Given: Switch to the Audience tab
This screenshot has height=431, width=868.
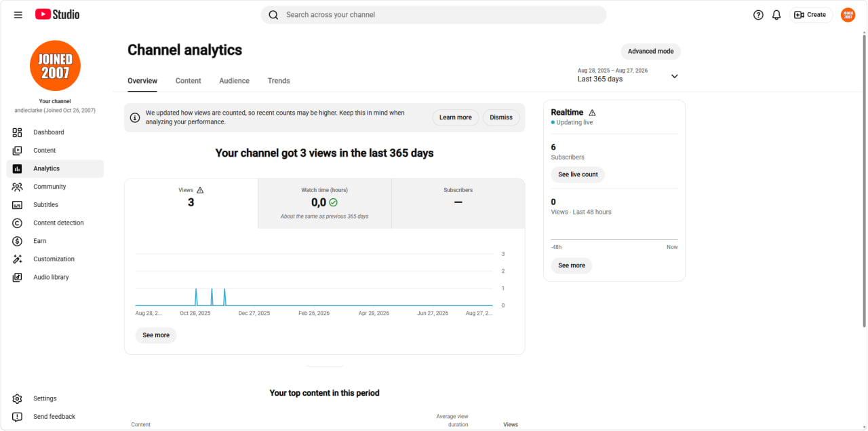Looking at the screenshot, I should pos(234,81).
